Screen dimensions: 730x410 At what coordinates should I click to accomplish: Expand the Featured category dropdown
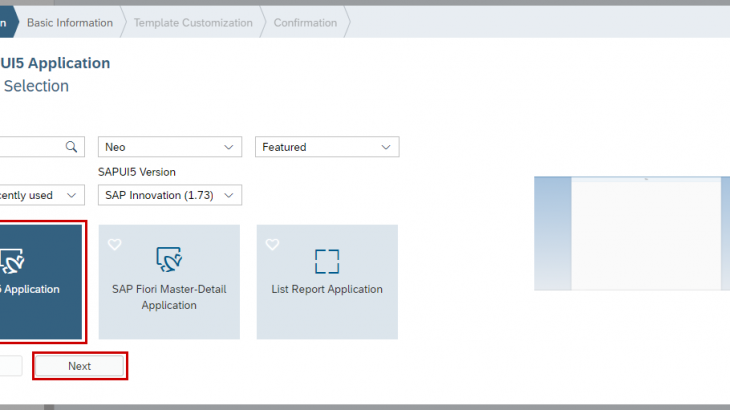pyautogui.click(x=327, y=147)
